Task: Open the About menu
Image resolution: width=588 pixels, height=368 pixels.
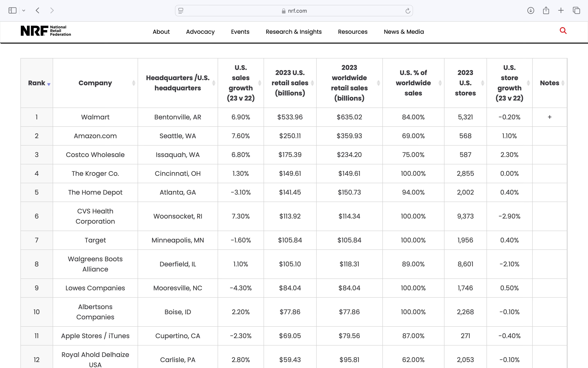Action: point(161,32)
